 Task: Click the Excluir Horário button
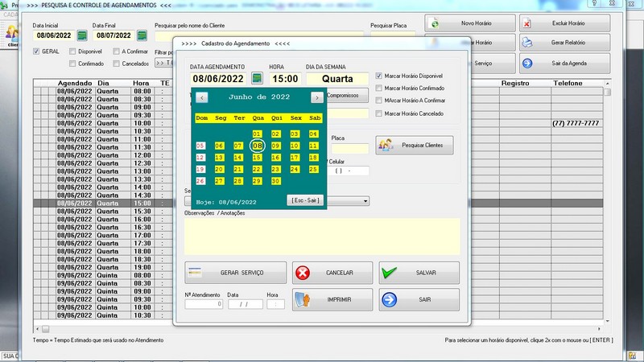(x=565, y=23)
